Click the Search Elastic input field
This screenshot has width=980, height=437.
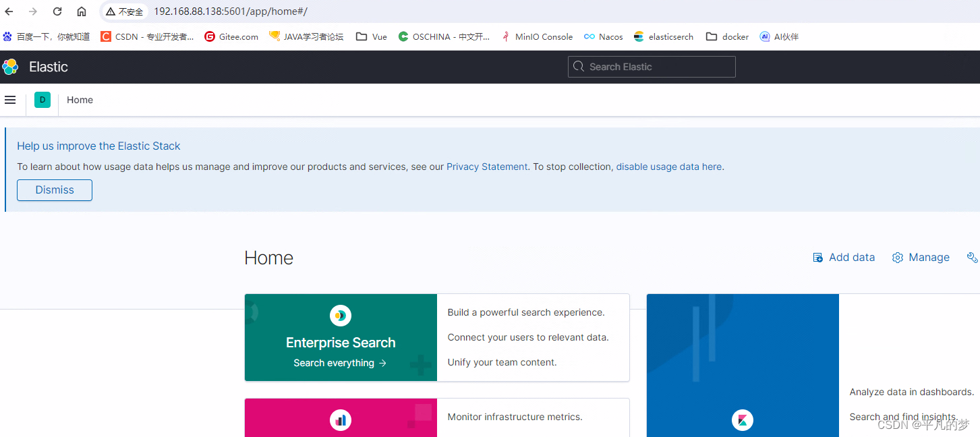tap(651, 67)
